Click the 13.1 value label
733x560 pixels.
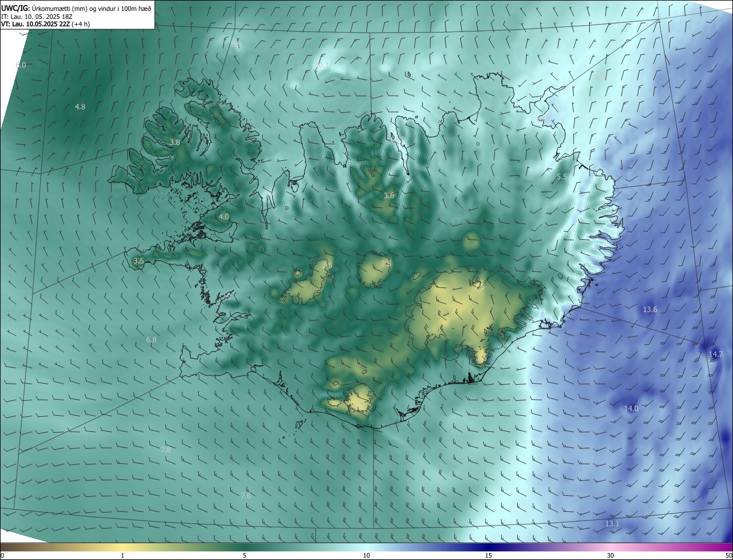coord(612,524)
